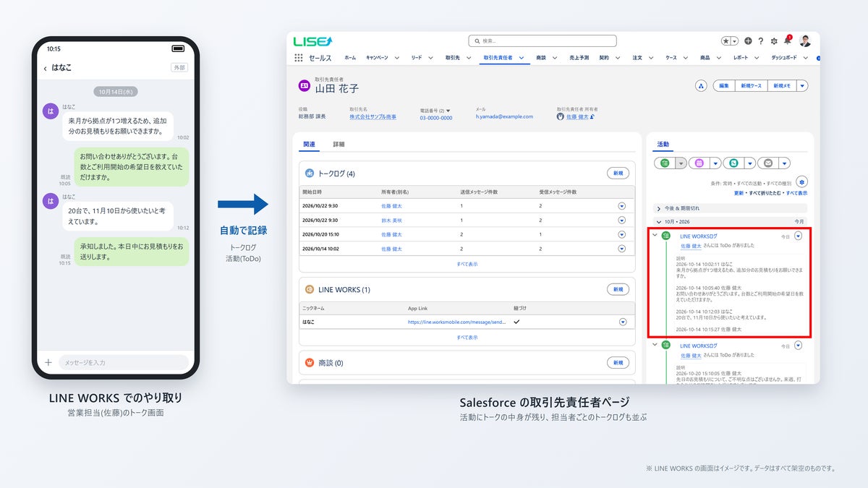Open the new event dropdown arrow
This screenshot has height=488, width=868.
(x=715, y=163)
